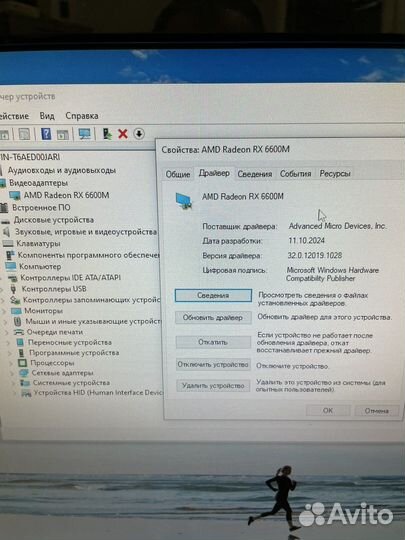Click the Встроенное ПО firmware icon
Image resolution: width=405 pixels, height=540 pixels.
click(4, 208)
